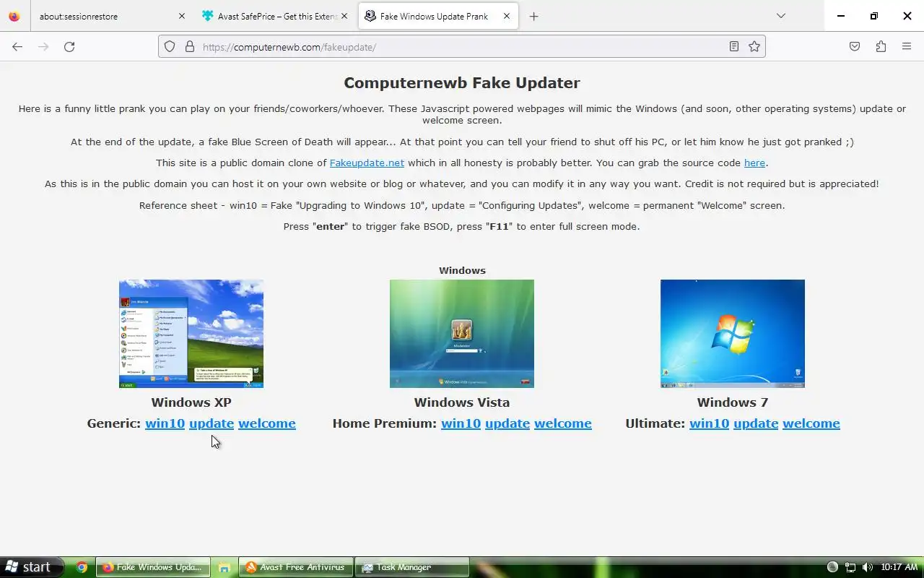Toggle reader view in address bar

tap(733, 47)
